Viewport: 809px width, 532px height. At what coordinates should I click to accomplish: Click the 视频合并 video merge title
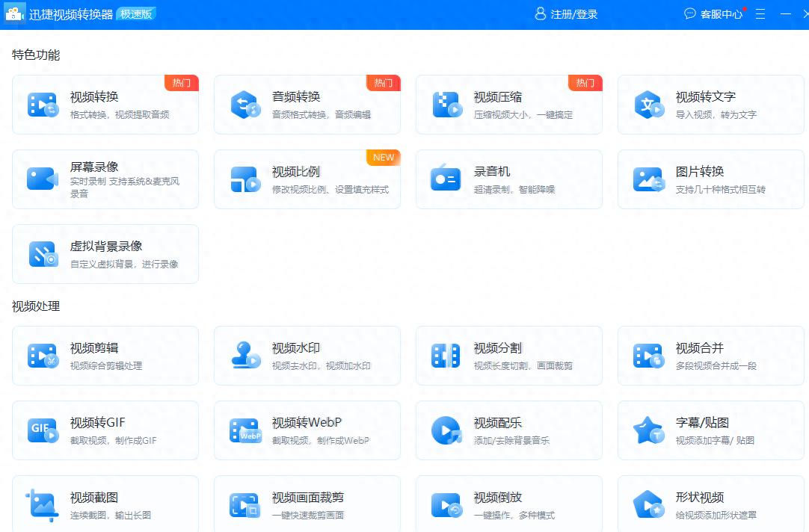click(x=700, y=348)
